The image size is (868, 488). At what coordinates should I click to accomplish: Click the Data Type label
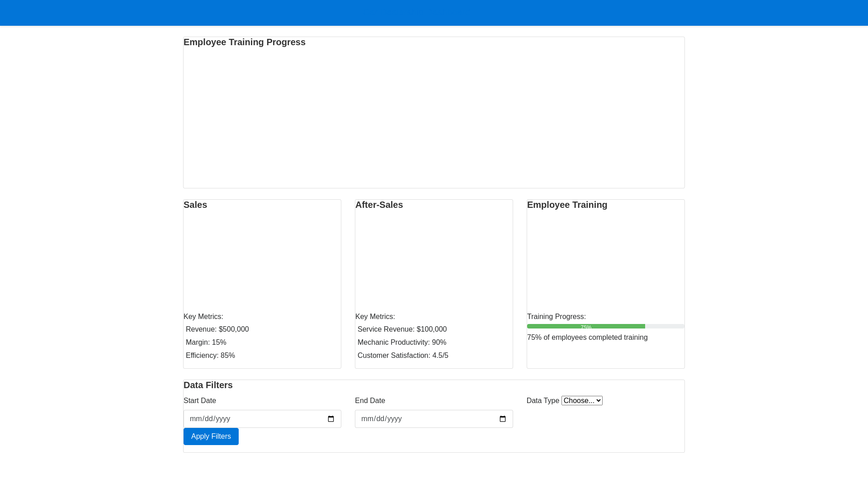pos(542,401)
